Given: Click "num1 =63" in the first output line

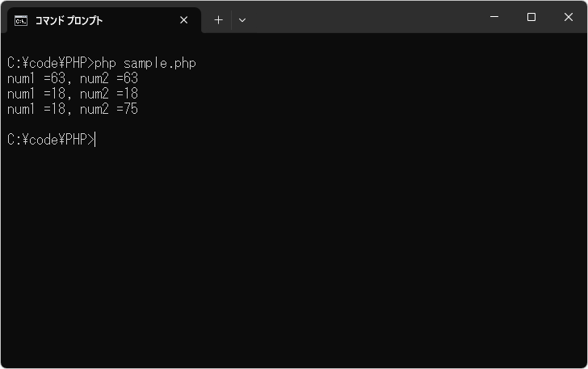Looking at the screenshot, I should click(x=36, y=78).
